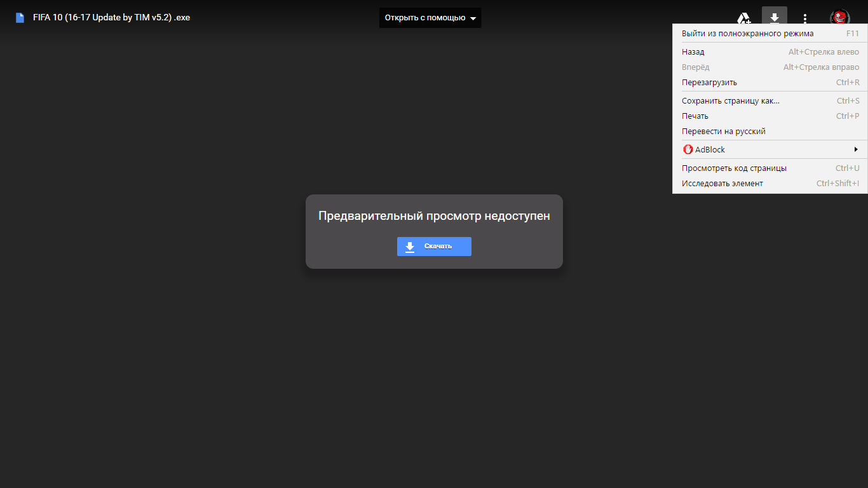
Task: Click the blue file type icon
Action: pyautogui.click(x=20, y=18)
